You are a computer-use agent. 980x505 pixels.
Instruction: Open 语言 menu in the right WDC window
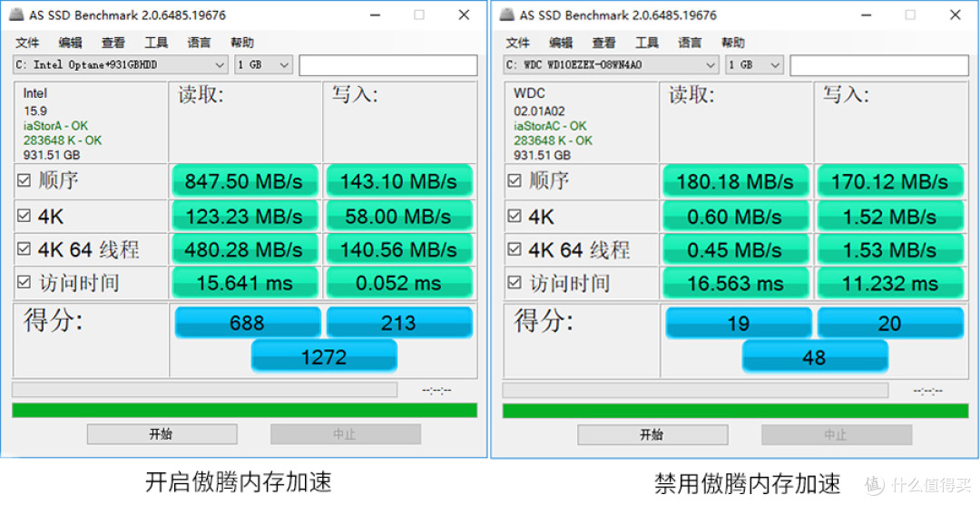click(690, 43)
